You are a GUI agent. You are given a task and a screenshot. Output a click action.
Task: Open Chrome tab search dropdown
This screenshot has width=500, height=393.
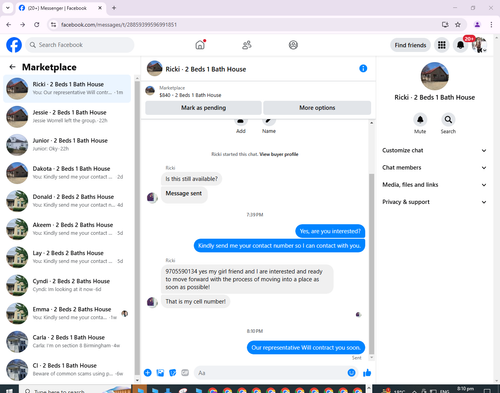coord(8,8)
